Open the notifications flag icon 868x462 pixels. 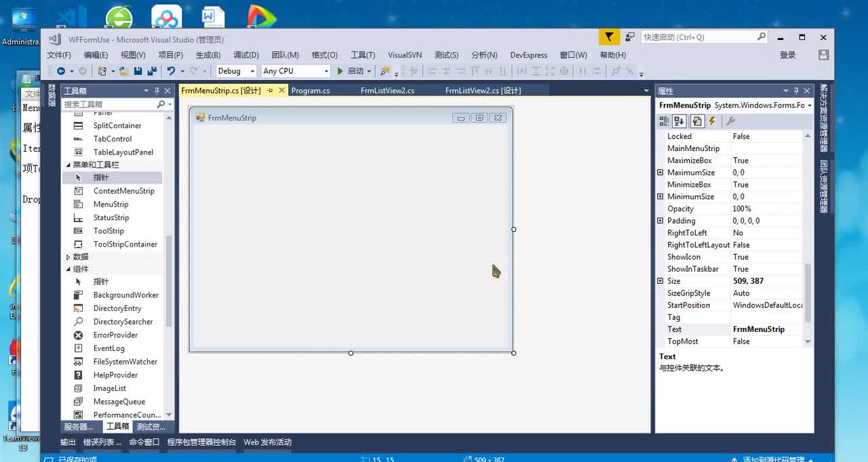click(x=609, y=37)
